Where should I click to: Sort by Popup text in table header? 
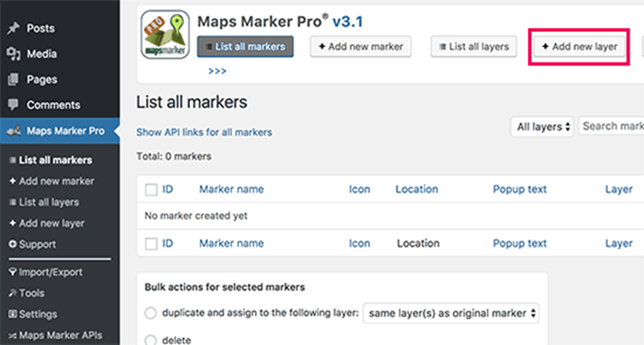tap(520, 190)
